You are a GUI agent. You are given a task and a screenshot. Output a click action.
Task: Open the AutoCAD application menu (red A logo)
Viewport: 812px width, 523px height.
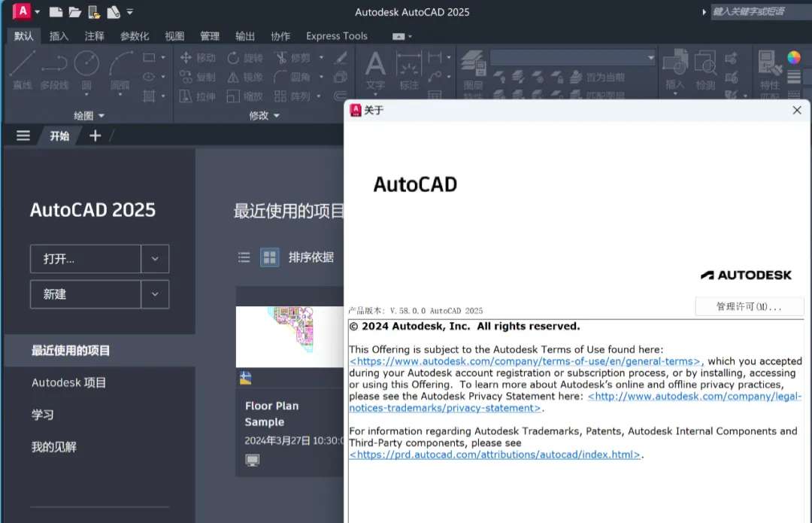coord(22,11)
